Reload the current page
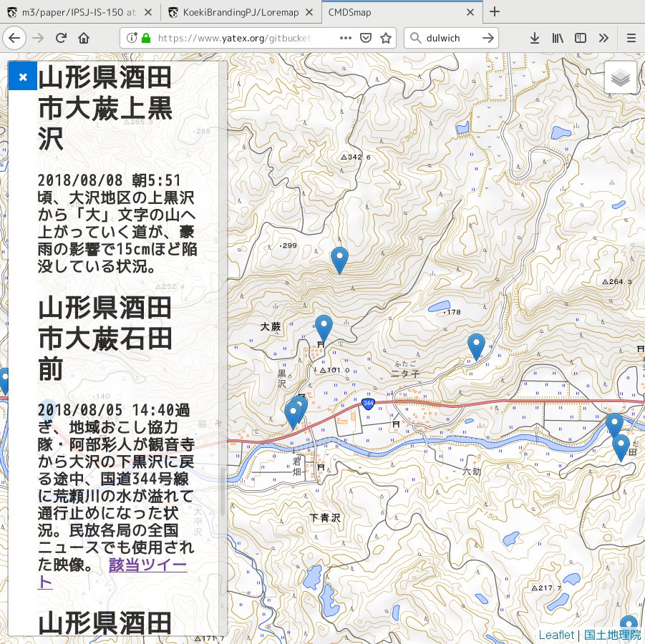 tap(62, 39)
